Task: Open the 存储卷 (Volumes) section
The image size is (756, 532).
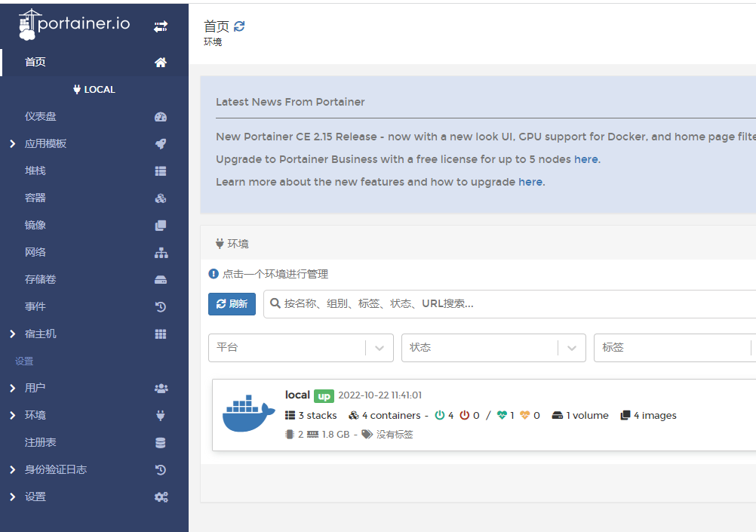Action: coord(39,279)
